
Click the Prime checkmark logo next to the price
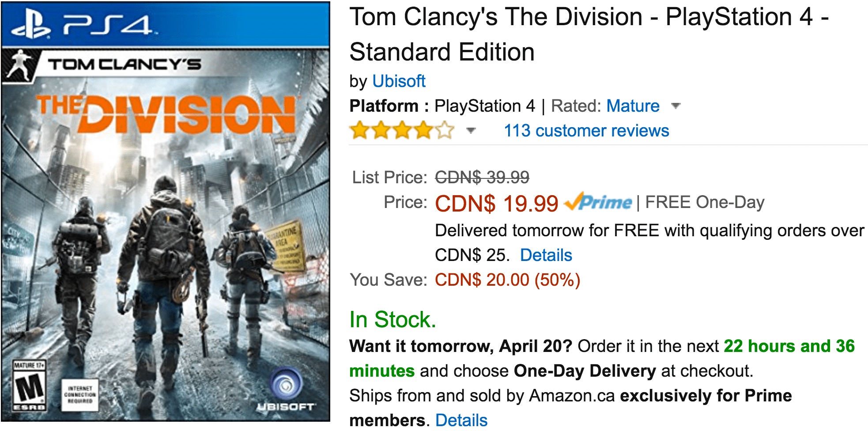[598, 202]
